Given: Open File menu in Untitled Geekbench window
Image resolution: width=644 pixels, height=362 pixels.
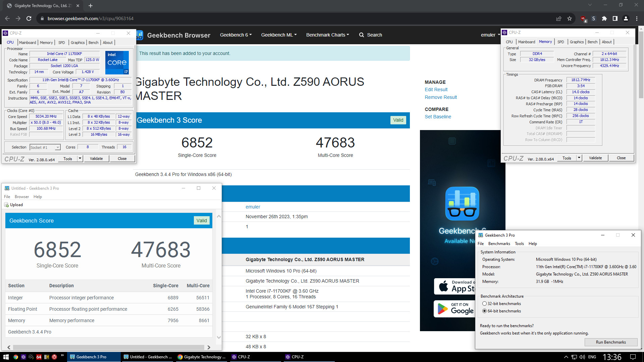Looking at the screenshot, I should 7,197.
